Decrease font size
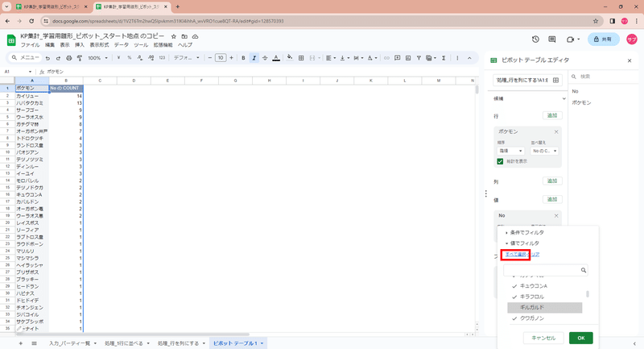644x349 pixels. click(210, 58)
